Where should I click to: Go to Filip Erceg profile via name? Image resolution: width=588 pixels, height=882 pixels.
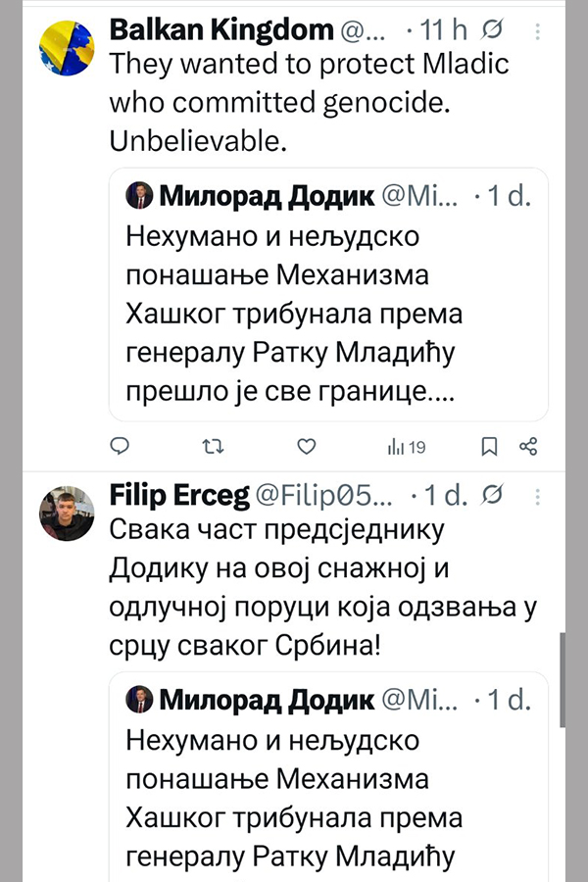tap(178, 497)
